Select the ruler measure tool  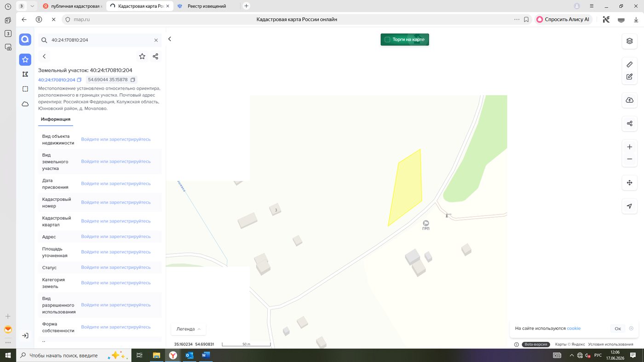coord(629,64)
